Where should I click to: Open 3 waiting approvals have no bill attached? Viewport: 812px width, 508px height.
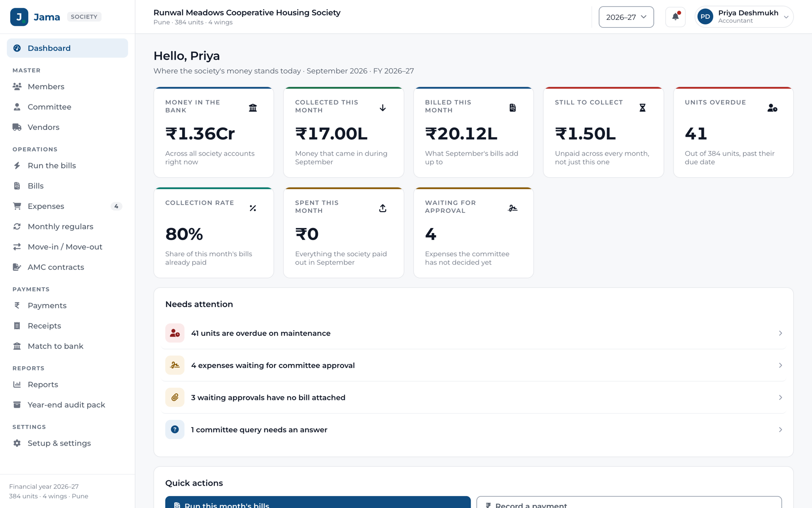coord(473,397)
